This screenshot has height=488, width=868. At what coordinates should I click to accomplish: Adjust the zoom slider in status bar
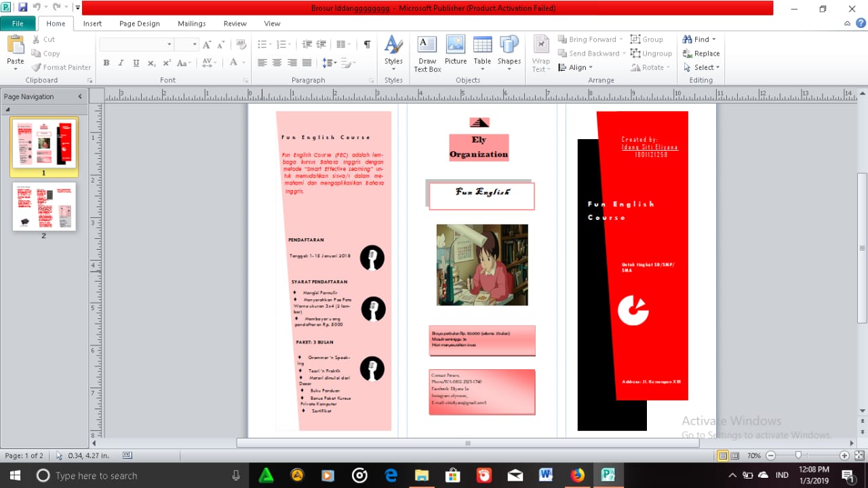tap(798, 456)
